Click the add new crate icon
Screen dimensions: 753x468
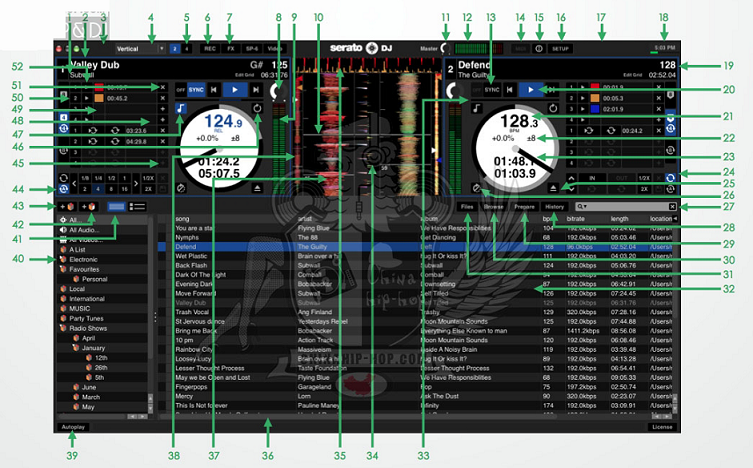coord(67,205)
